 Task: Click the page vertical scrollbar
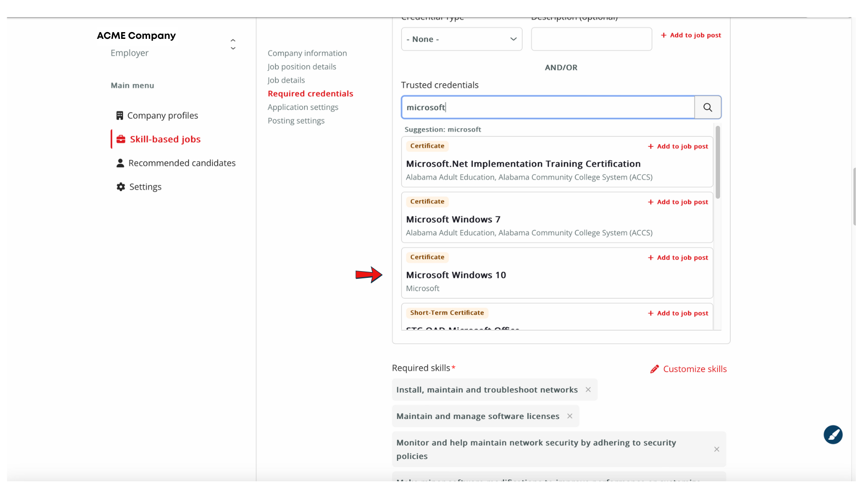click(854, 197)
